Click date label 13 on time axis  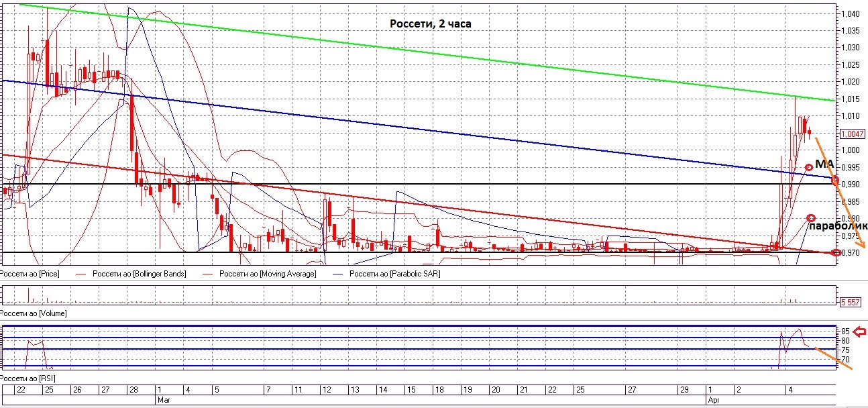pos(355,390)
